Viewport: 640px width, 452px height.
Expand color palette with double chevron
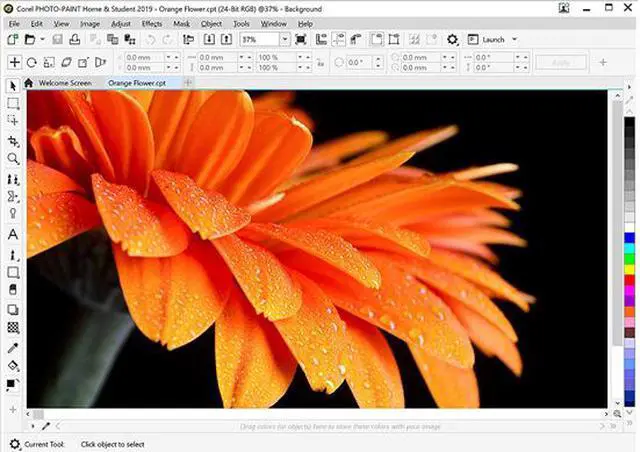[630, 424]
